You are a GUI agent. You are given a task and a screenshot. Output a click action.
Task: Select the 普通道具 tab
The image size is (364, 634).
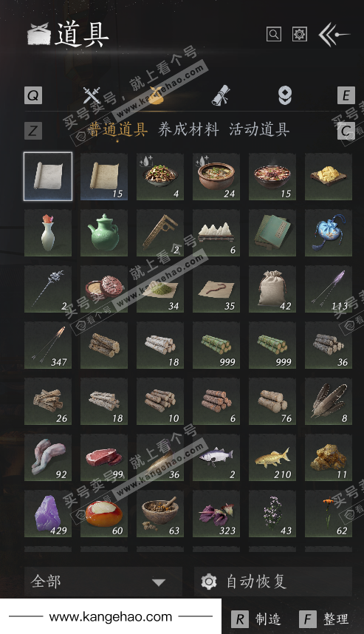(x=117, y=130)
